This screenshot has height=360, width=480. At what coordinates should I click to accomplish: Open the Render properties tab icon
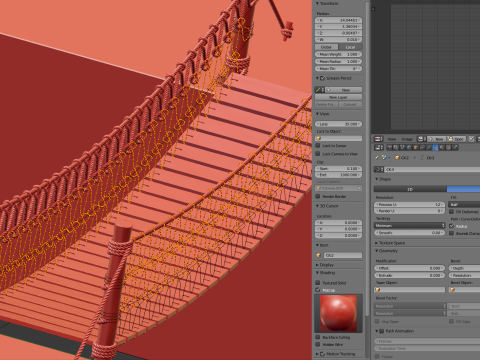(x=389, y=147)
